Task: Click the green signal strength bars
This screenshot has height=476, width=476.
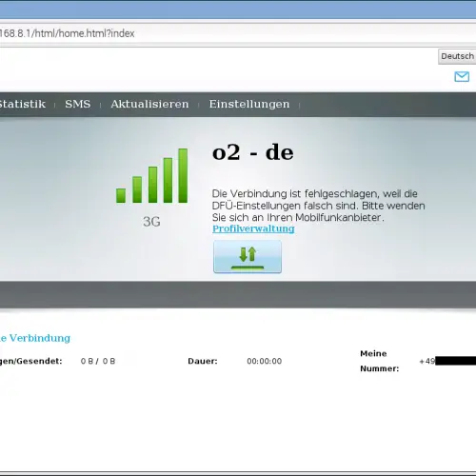Action: [x=152, y=175]
